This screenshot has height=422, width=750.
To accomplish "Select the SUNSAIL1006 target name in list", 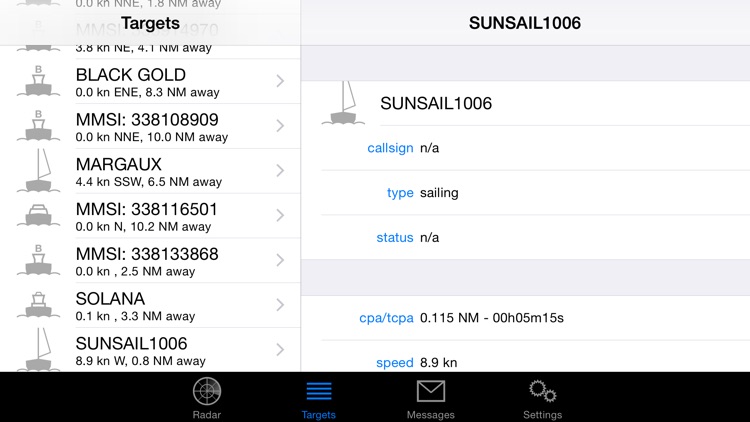I will coord(132,344).
